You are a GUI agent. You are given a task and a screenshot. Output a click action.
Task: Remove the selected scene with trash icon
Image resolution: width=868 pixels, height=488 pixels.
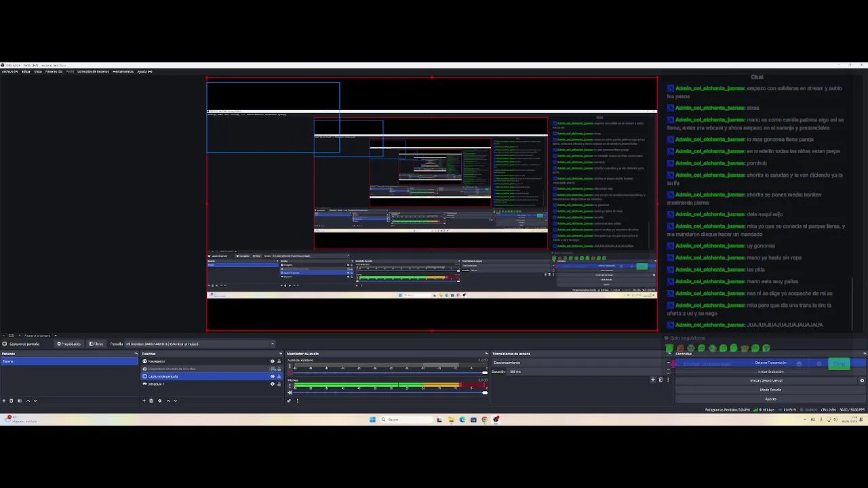tap(12, 401)
